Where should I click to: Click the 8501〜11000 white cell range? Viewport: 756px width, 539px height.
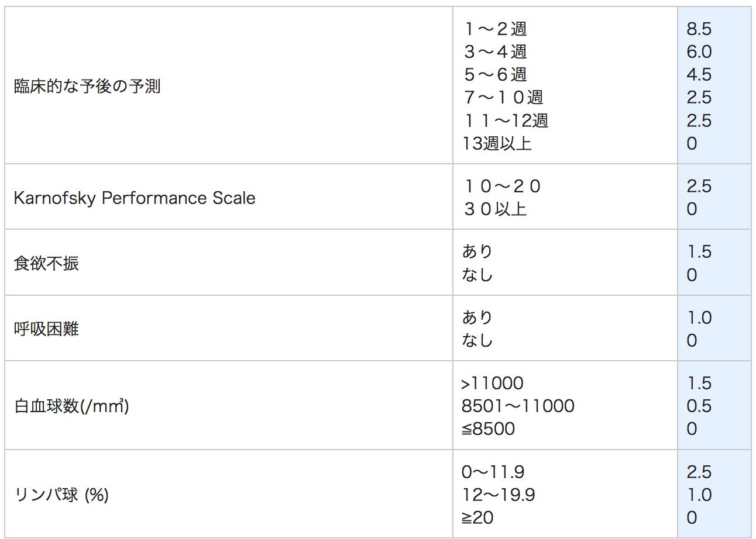(518, 406)
